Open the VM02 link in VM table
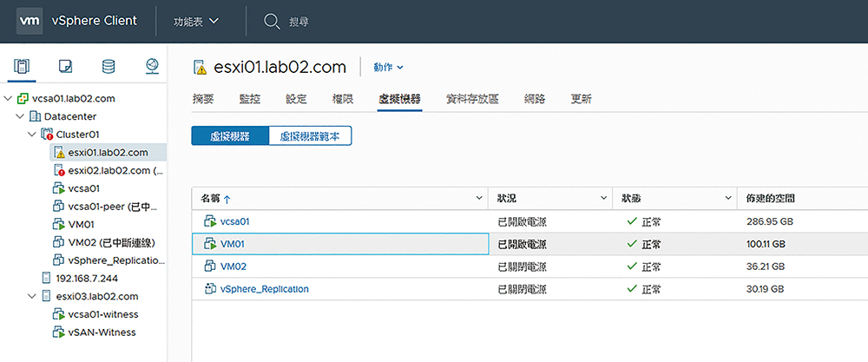 [233, 267]
